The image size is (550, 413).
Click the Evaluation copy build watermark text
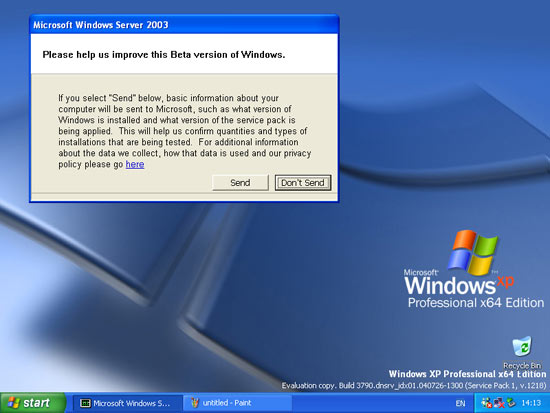(414, 386)
